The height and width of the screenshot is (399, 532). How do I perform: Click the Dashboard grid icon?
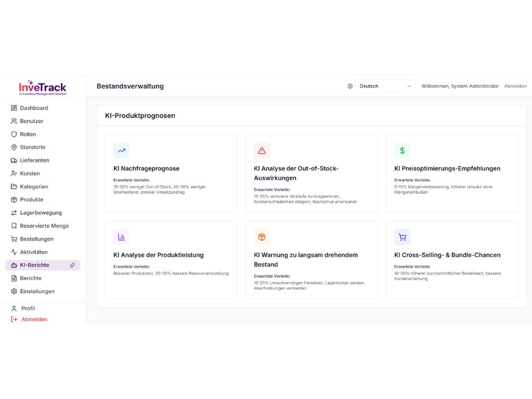point(14,108)
